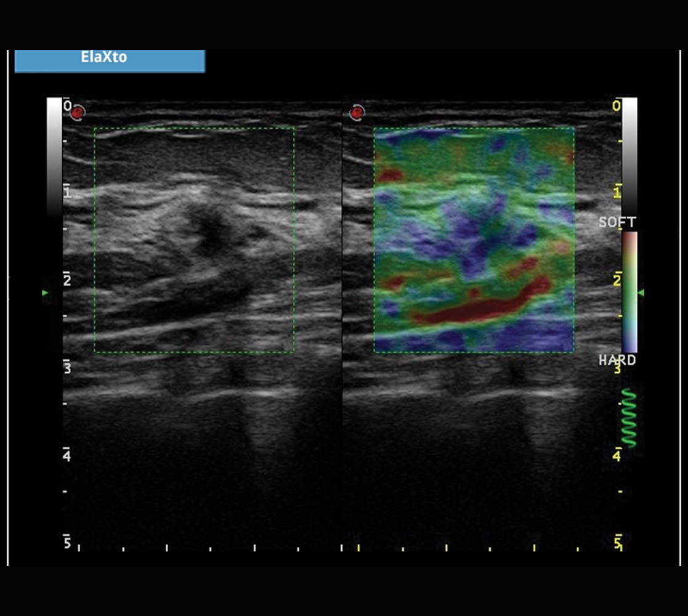Click the soft-to-hard elastography color bar
Viewport: 688px width, 616px height.
(x=629, y=292)
